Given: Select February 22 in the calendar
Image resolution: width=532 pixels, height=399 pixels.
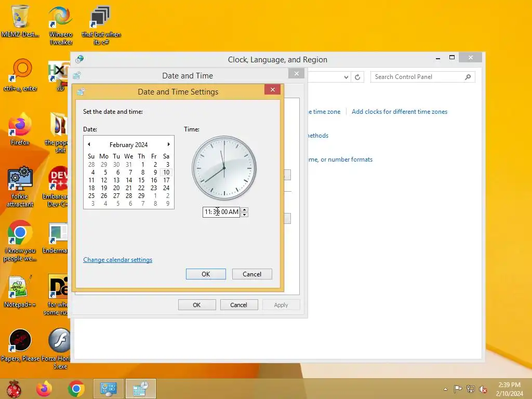Looking at the screenshot, I should click(141, 188).
